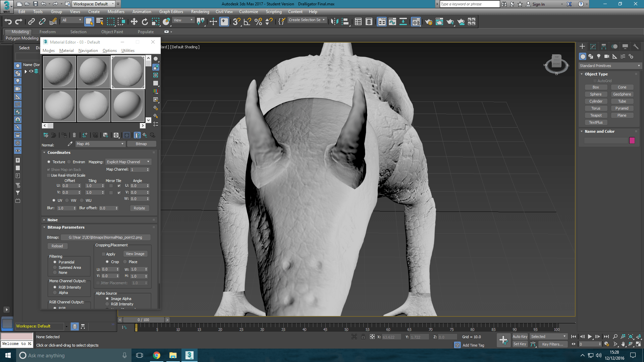Enable the Apply checkbox under Cropping/Placement

tap(104, 254)
